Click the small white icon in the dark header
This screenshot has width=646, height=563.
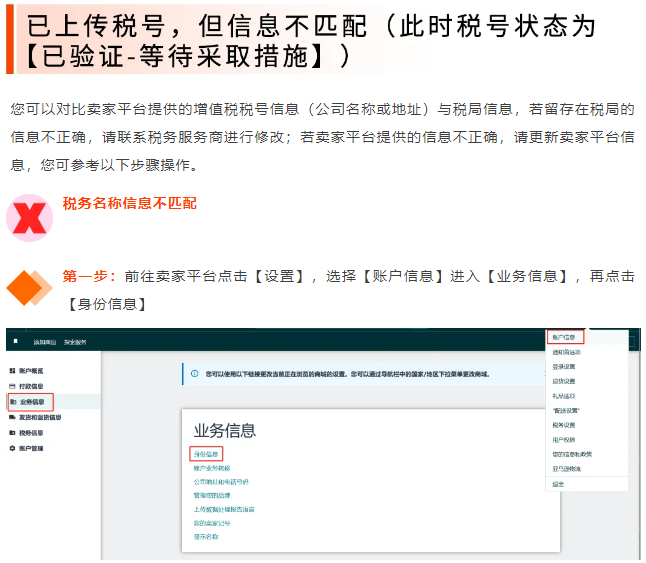click(16, 341)
